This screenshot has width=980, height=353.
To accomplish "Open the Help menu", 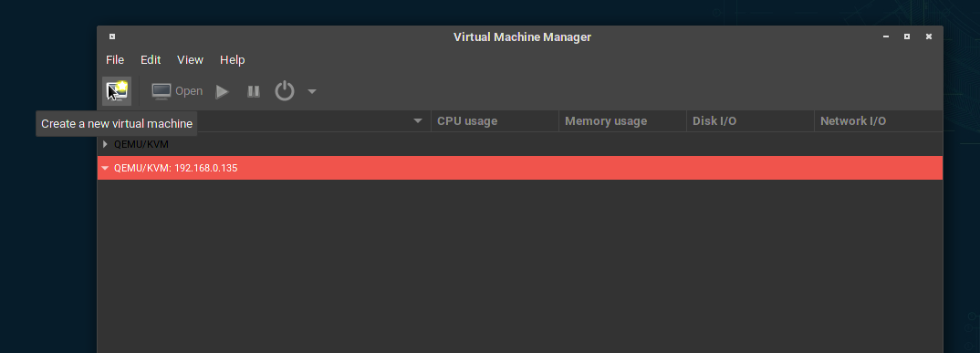I will (x=232, y=60).
